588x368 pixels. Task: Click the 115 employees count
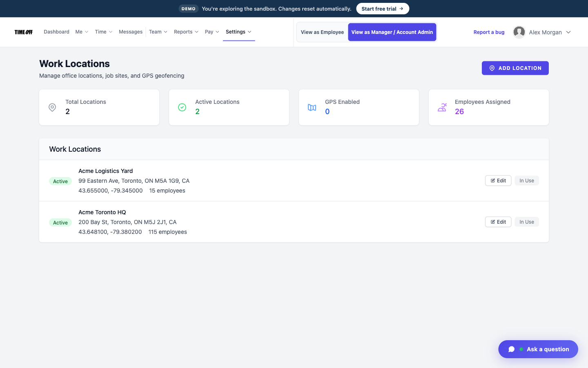point(168,232)
